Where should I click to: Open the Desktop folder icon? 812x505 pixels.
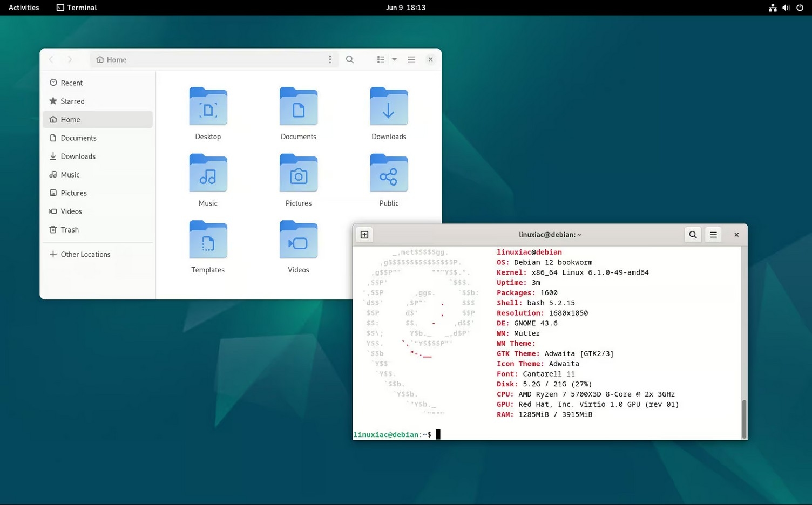coord(208,107)
